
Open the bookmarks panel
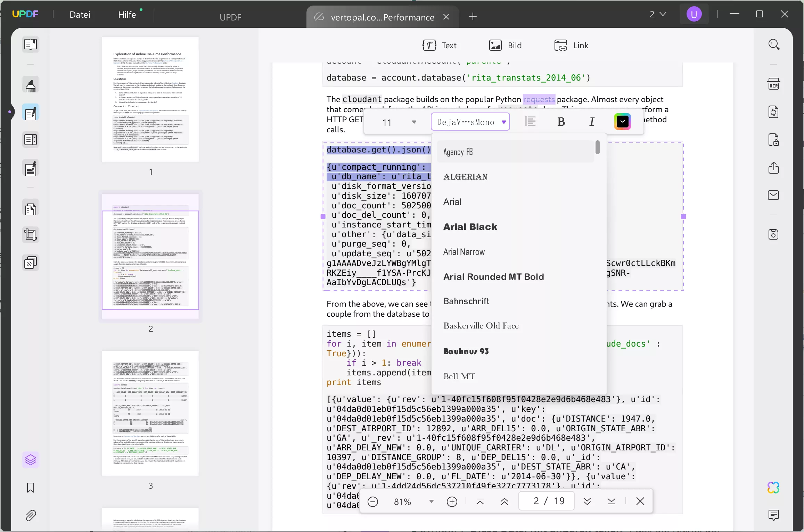[x=31, y=488]
